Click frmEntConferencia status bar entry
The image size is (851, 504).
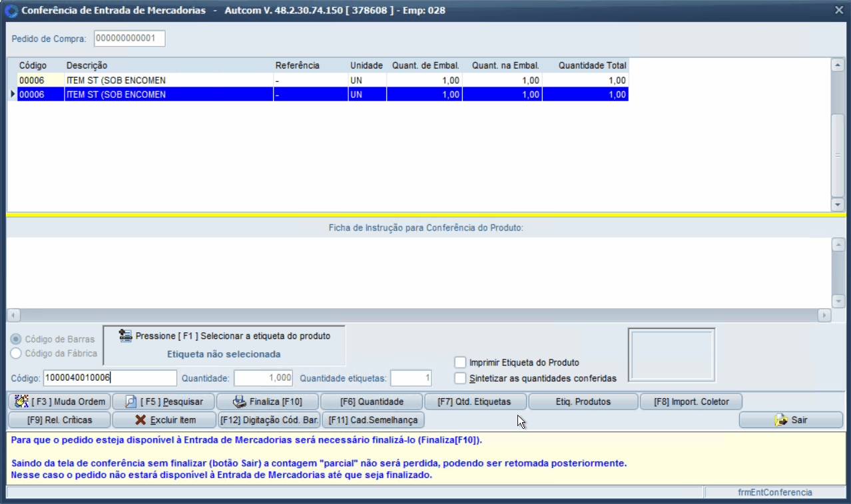click(x=775, y=492)
